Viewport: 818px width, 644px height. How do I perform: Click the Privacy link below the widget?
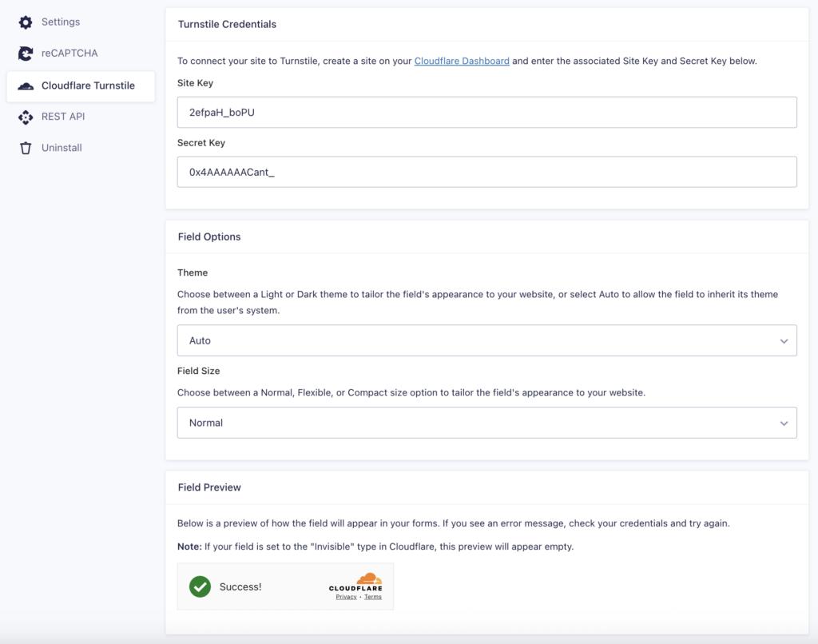coord(346,597)
